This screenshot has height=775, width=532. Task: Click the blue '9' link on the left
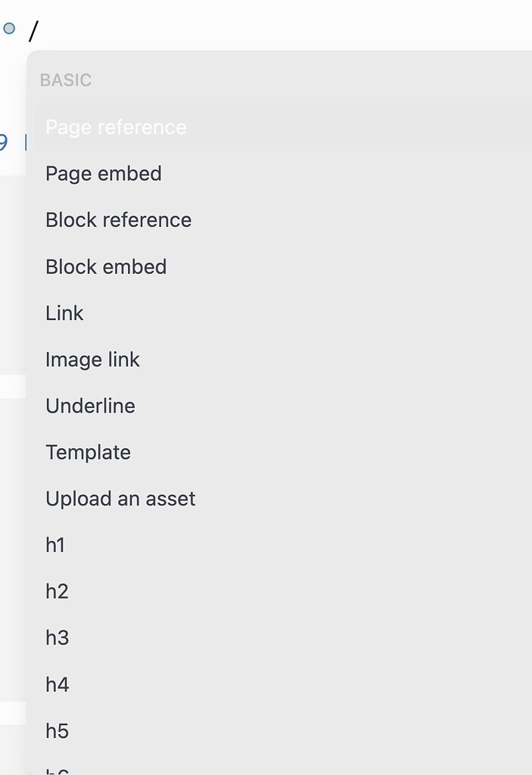click(x=5, y=141)
